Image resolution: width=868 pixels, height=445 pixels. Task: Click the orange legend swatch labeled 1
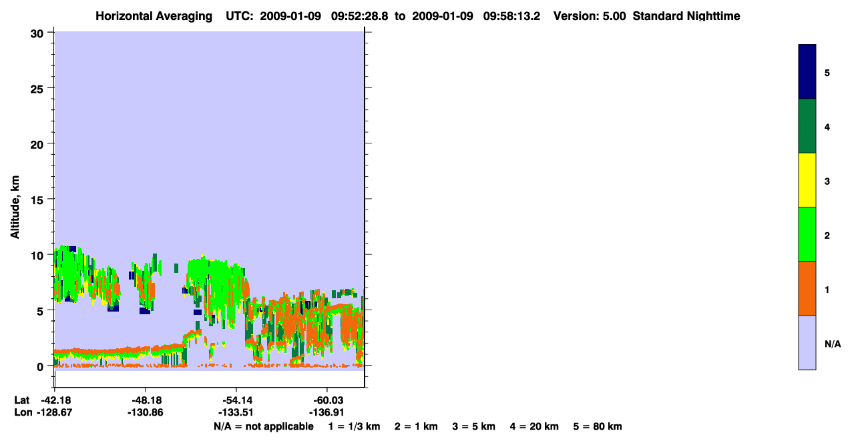(807, 288)
